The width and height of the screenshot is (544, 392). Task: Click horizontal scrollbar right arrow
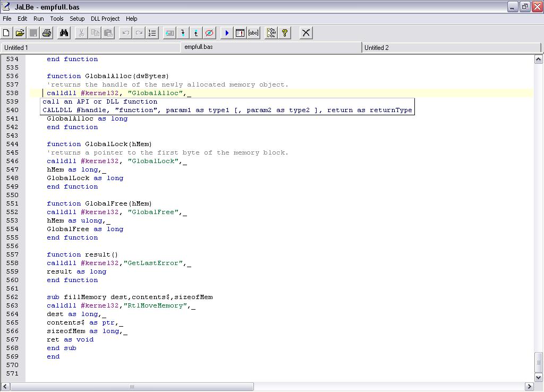pos(529,387)
